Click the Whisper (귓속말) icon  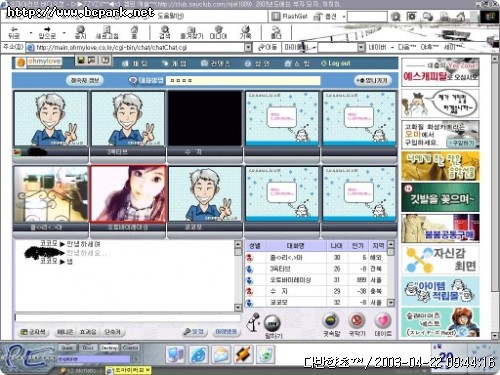coord(331,321)
